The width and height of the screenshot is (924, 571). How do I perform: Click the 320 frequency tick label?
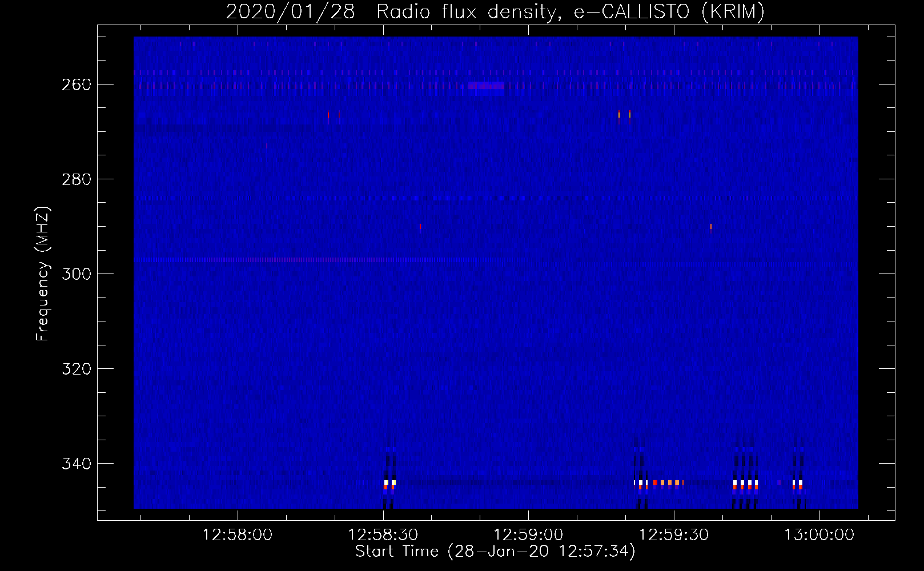77,369
